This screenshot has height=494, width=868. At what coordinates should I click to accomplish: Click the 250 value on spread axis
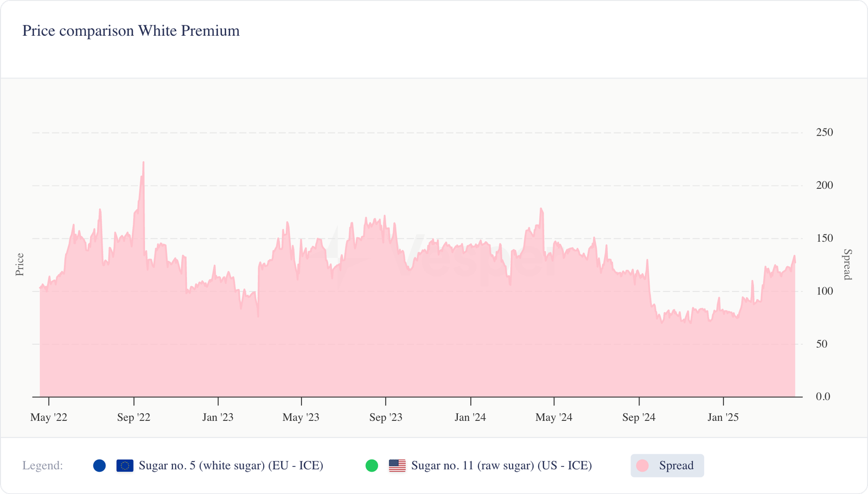824,132
